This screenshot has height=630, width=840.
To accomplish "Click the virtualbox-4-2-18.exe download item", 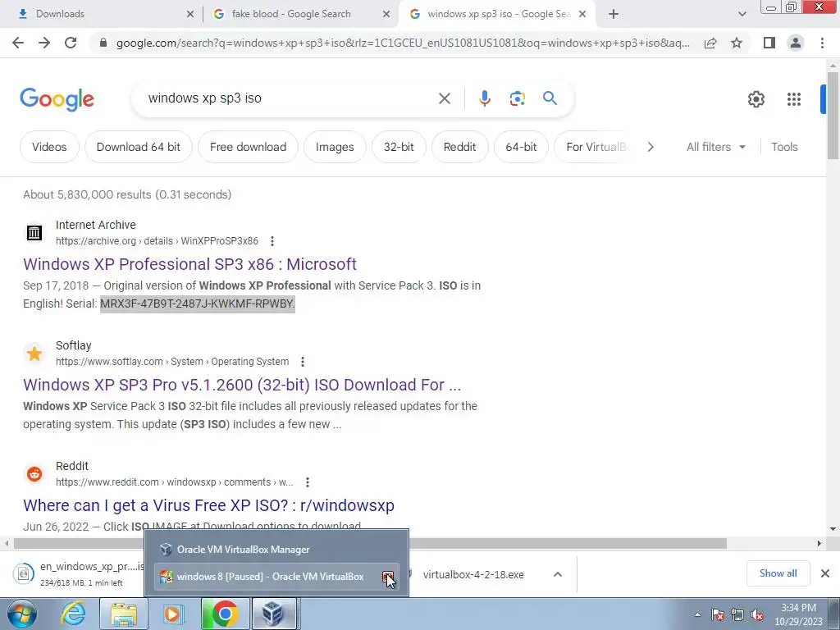I will [473, 574].
